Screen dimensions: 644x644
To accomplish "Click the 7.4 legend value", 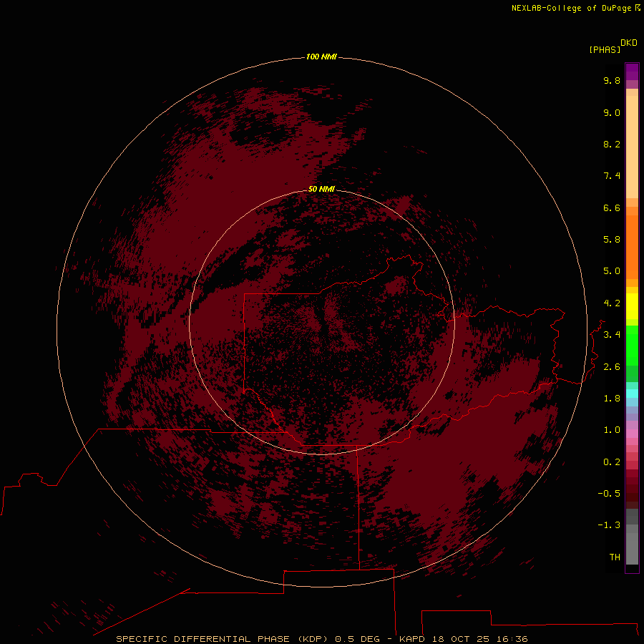I will coord(612,176).
